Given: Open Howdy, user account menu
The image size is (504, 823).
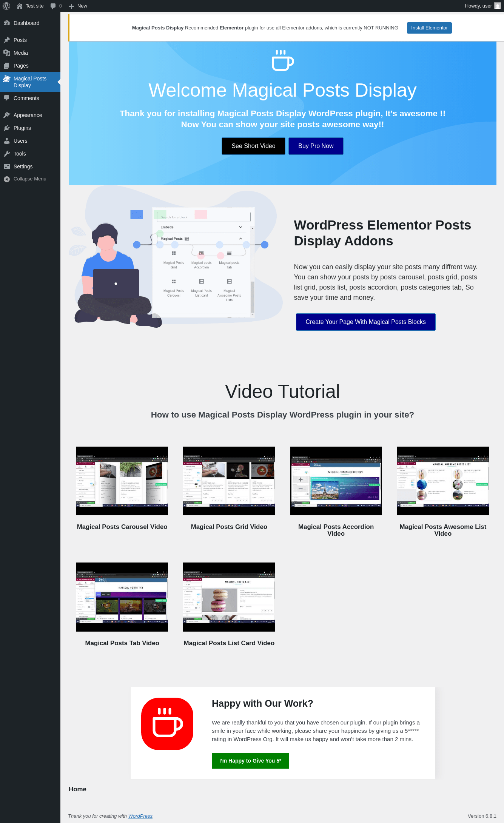Looking at the screenshot, I should [482, 6].
